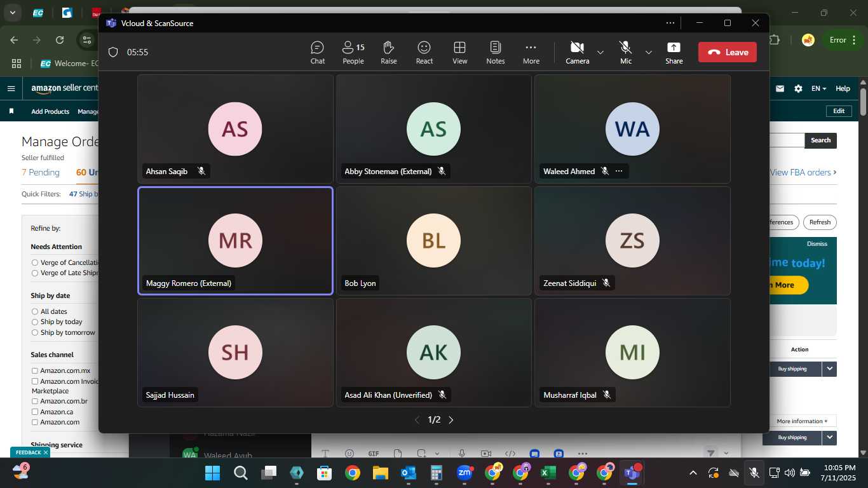Select Maggy Romero participant tile
The height and width of the screenshot is (488, 868).
tap(235, 241)
